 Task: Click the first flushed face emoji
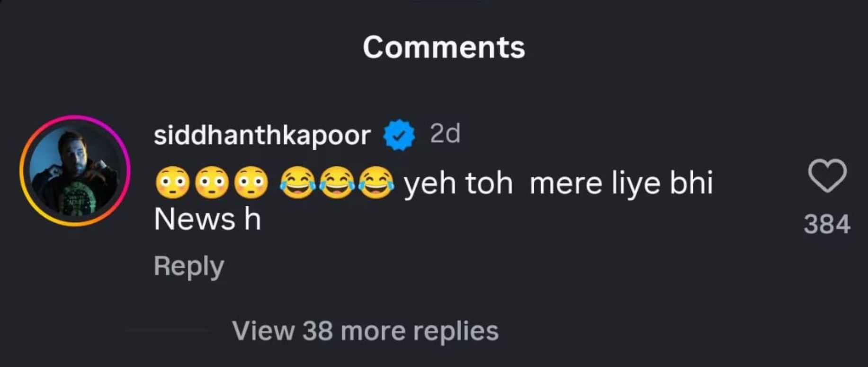point(172,183)
